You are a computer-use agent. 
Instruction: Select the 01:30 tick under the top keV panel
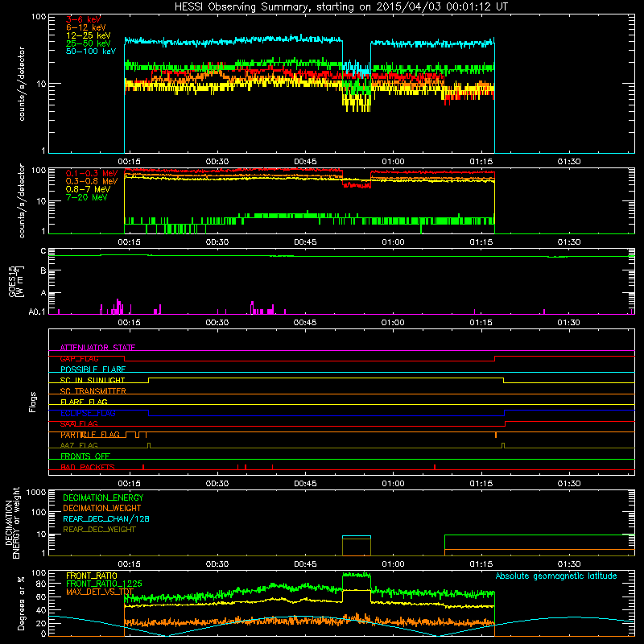[569, 162]
